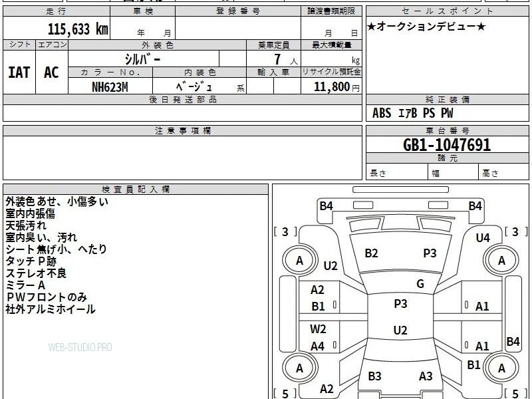The width and height of the screenshot is (532, 399).
Task: Click the 純正装備 section header
Action: (x=447, y=99)
